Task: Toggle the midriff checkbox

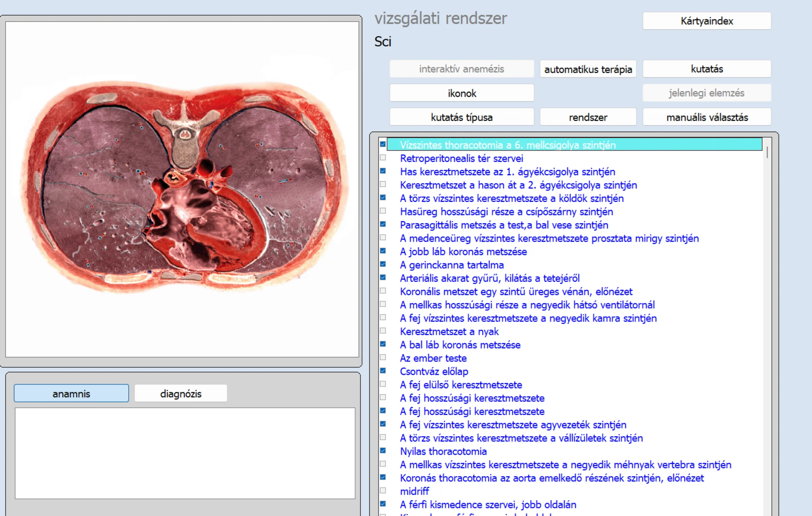Action: coord(383,490)
